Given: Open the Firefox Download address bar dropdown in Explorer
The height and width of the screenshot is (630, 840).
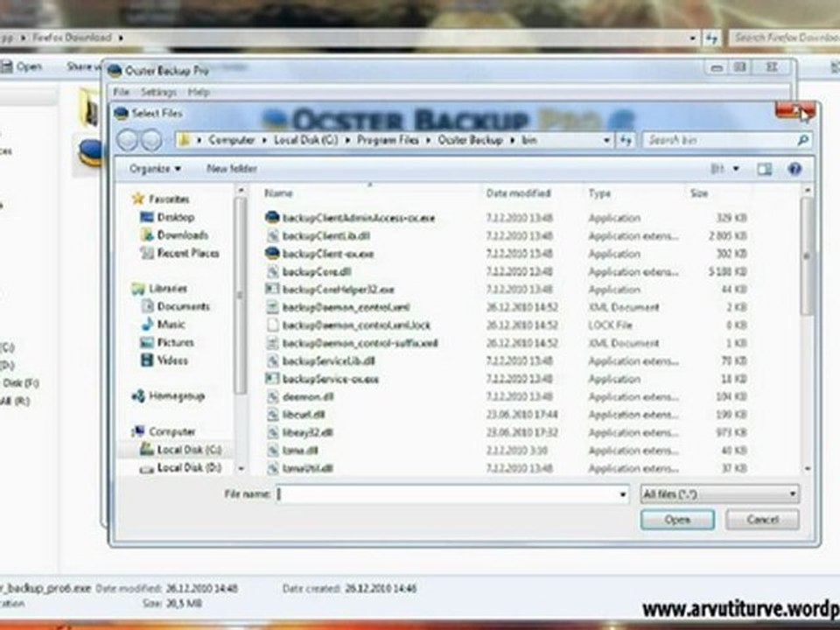Looking at the screenshot, I should tap(693, 38).
